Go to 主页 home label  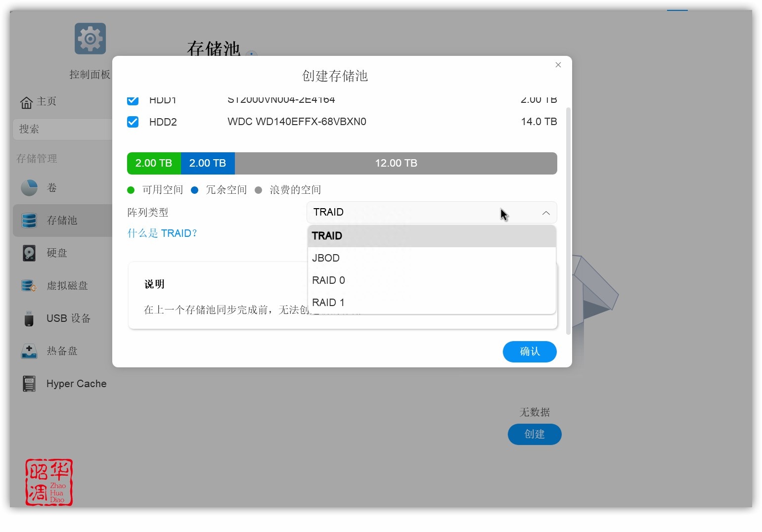[x=46, y=101]
